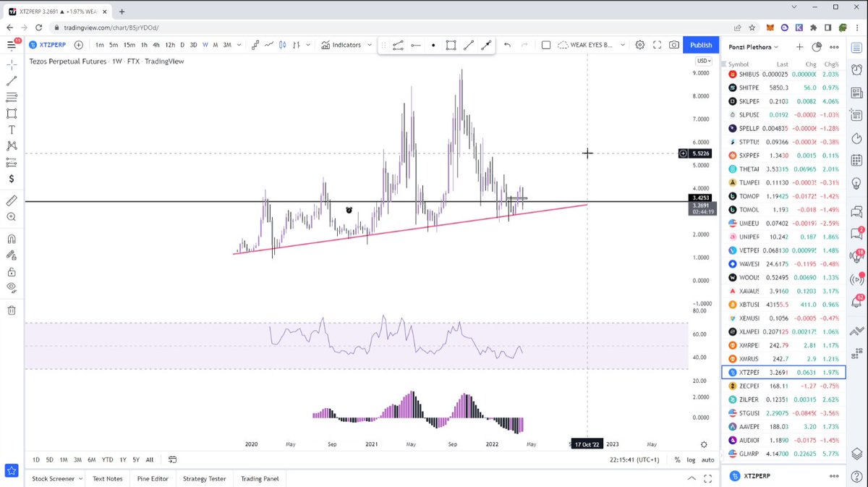Toggle stay in drawing mode
Viewport: 868px width, 487px height.
click(12, 255)
